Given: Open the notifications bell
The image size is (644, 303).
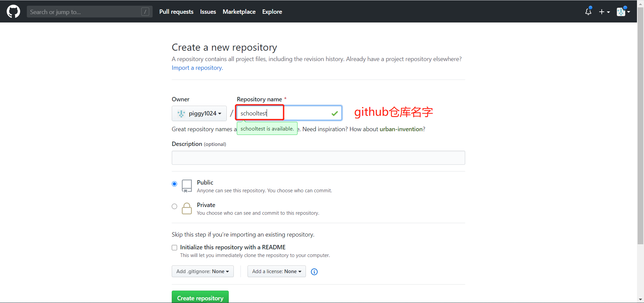Looking at the screenshot, I should (588, 12).
